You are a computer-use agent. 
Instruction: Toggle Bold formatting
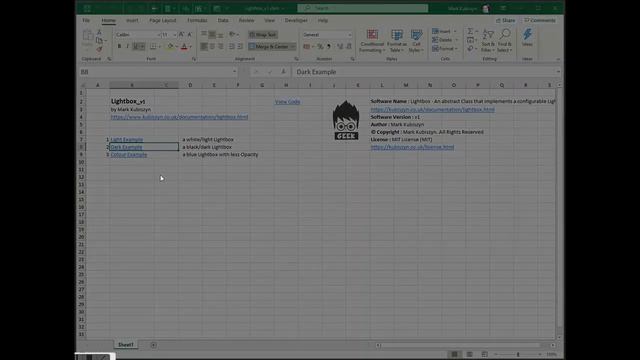tap(119, 47)
